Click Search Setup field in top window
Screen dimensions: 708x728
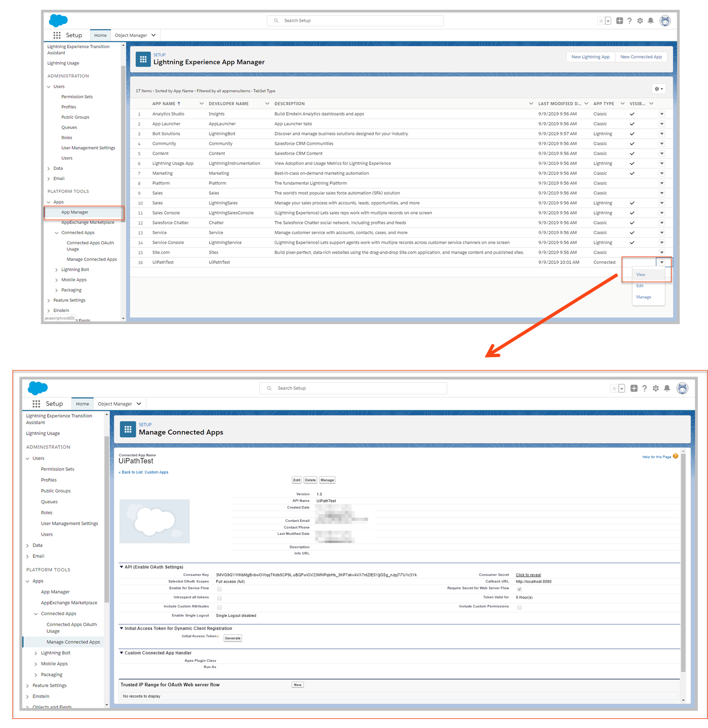click(355, 20)
